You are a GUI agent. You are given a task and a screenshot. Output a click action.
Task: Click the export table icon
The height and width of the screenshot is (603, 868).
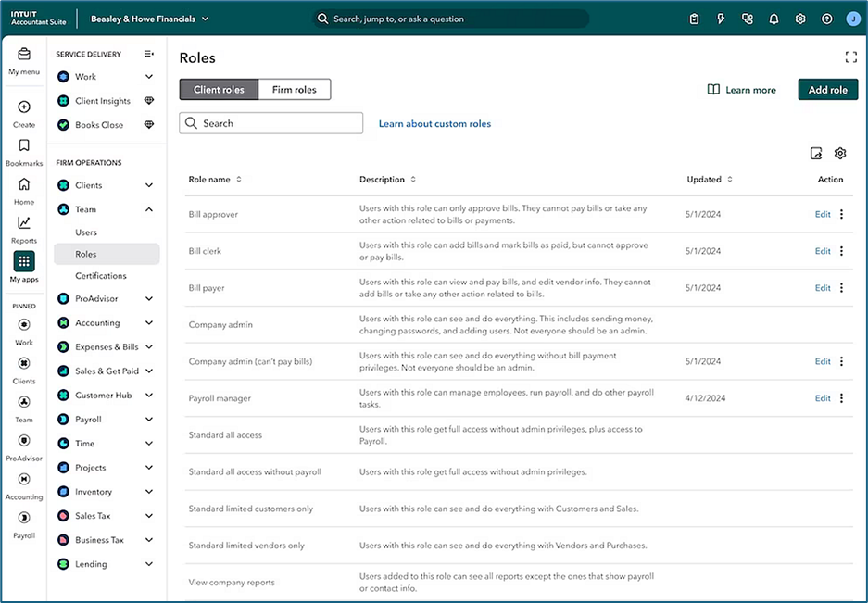tap(816, 154)
